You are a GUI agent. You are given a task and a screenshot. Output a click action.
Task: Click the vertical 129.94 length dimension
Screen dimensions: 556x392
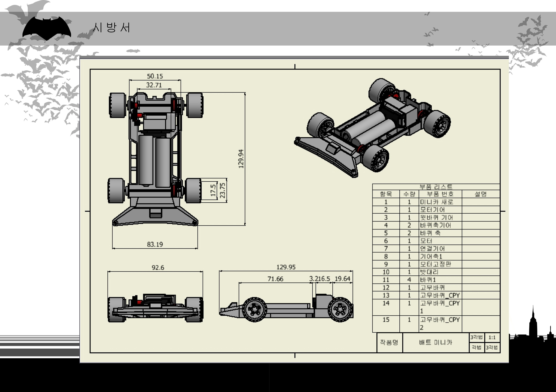(241, 159)
